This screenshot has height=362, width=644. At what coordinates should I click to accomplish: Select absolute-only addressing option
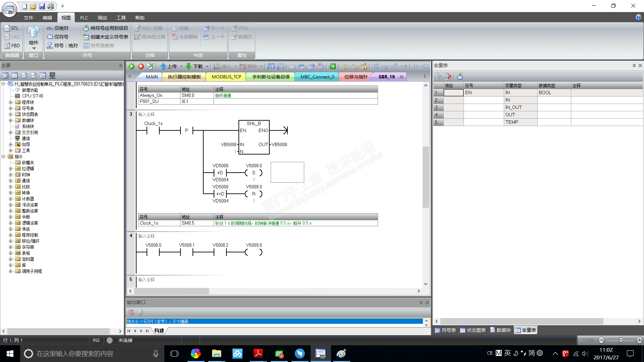58,28
